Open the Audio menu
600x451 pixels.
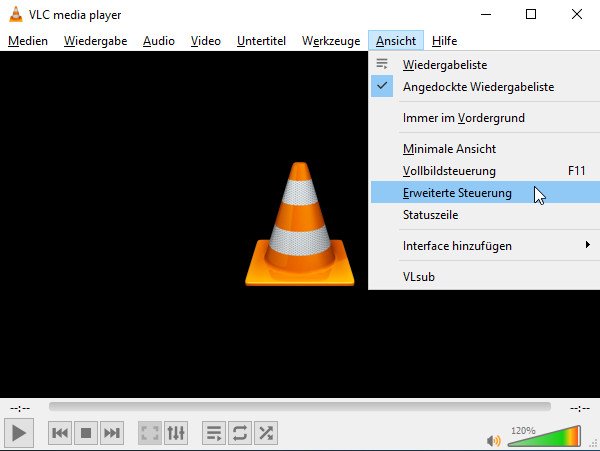[159, 41]
